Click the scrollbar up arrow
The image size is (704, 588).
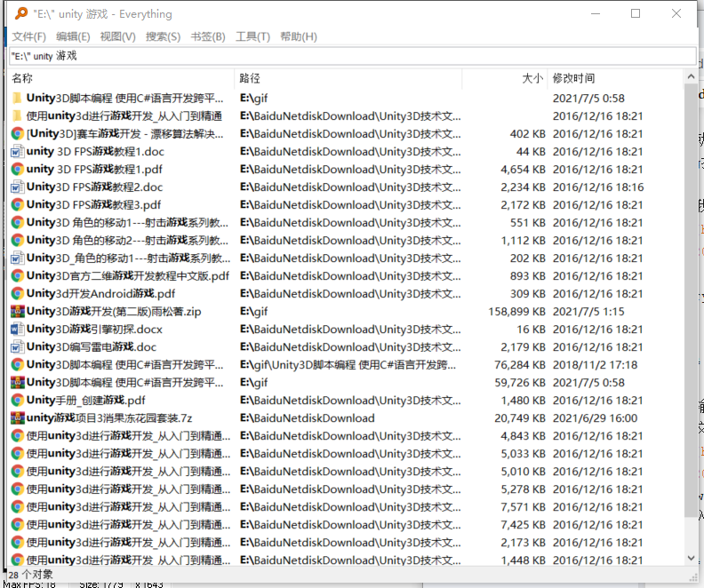pyautogui.click(x=691, y=76)
